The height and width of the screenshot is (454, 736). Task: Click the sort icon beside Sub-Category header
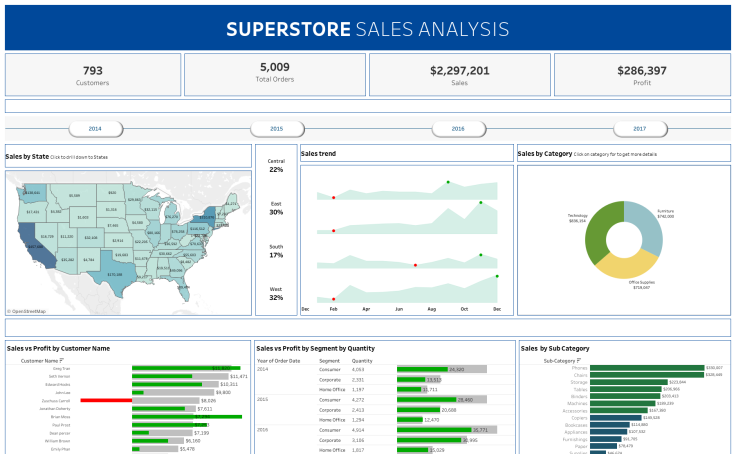[x=578, y=361]
